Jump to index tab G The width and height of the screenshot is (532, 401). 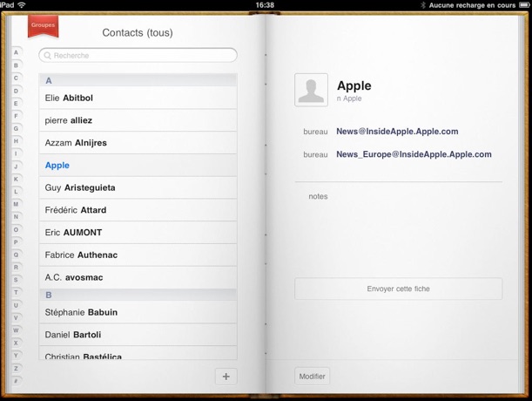coord(16,128)
